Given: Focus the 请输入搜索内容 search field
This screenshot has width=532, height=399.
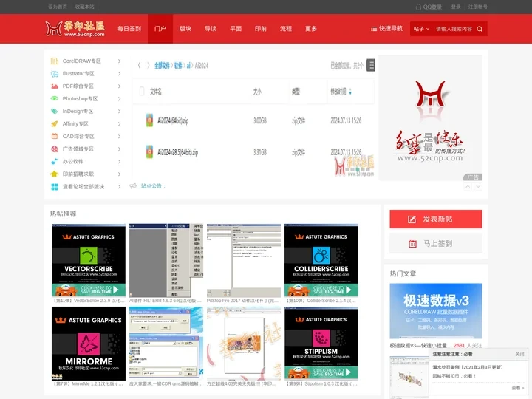Looking at the screenshot, I should tap(454, 29).
